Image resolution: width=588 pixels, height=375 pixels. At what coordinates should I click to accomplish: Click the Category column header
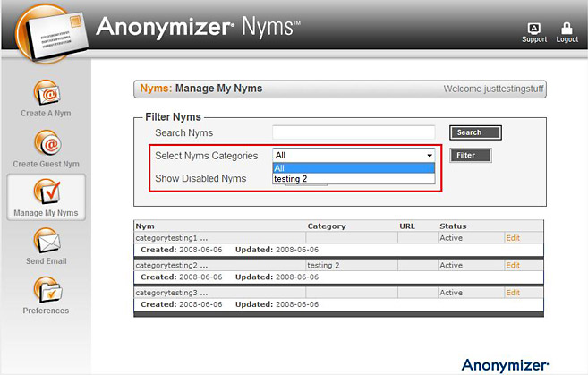(326, 226)
